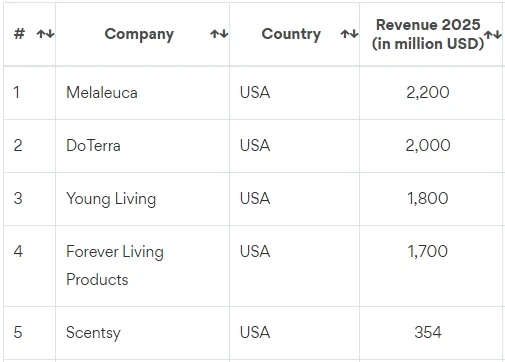Click the sort arrows beside Country header
The image size is (505, 362).
[x=349, y=34]
